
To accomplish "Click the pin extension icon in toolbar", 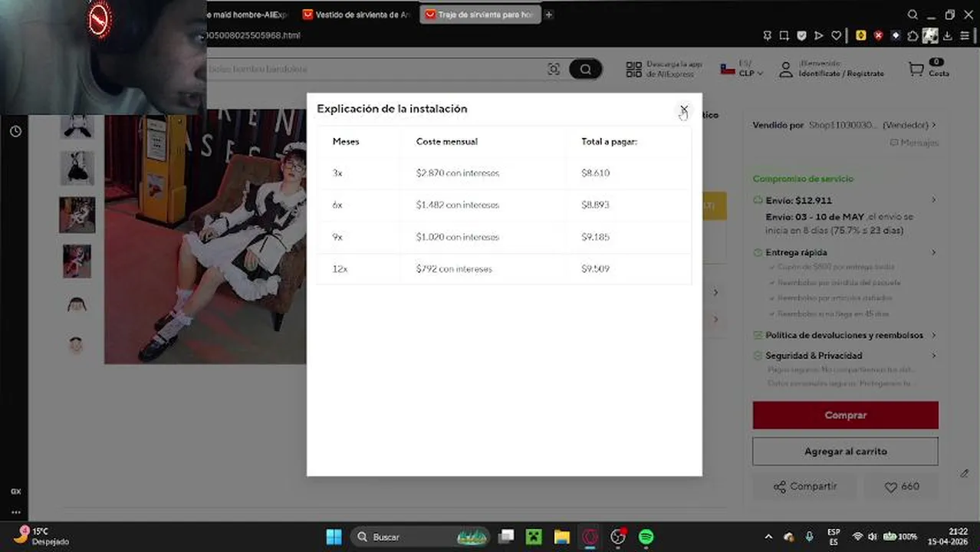I will (x=768, y=35).
